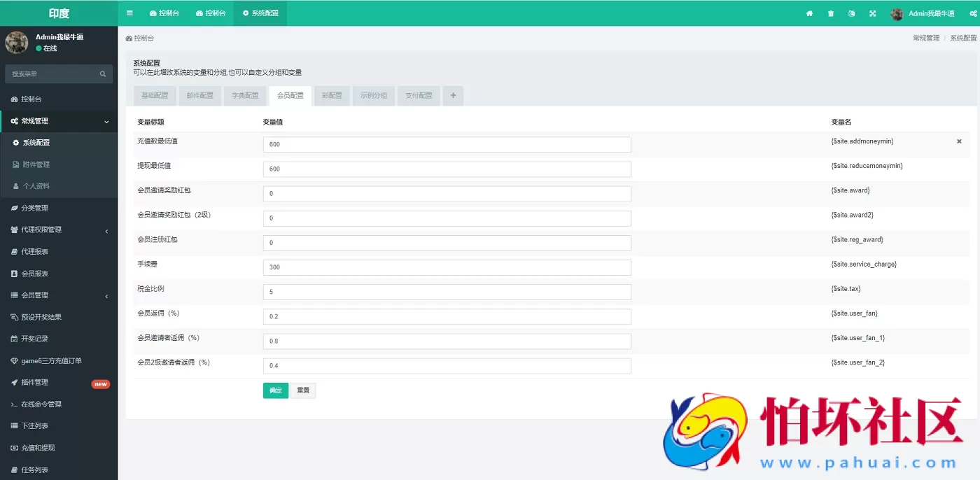980x480 pixels.
Task: Open the 字典配置 tab
Action: (x=245, y=96)
